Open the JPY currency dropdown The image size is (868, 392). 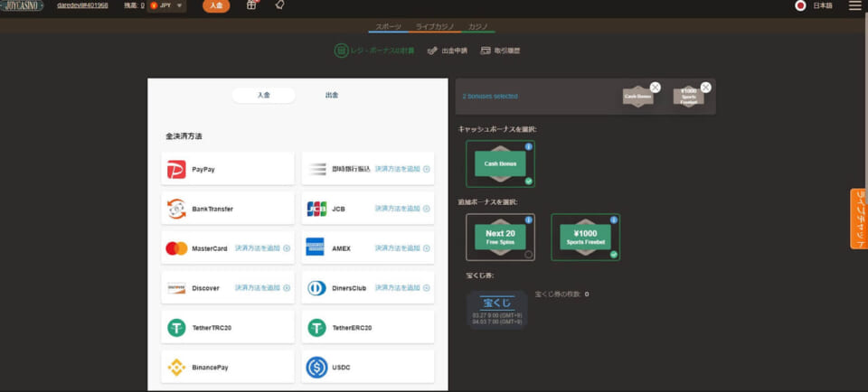coord(166,5)
